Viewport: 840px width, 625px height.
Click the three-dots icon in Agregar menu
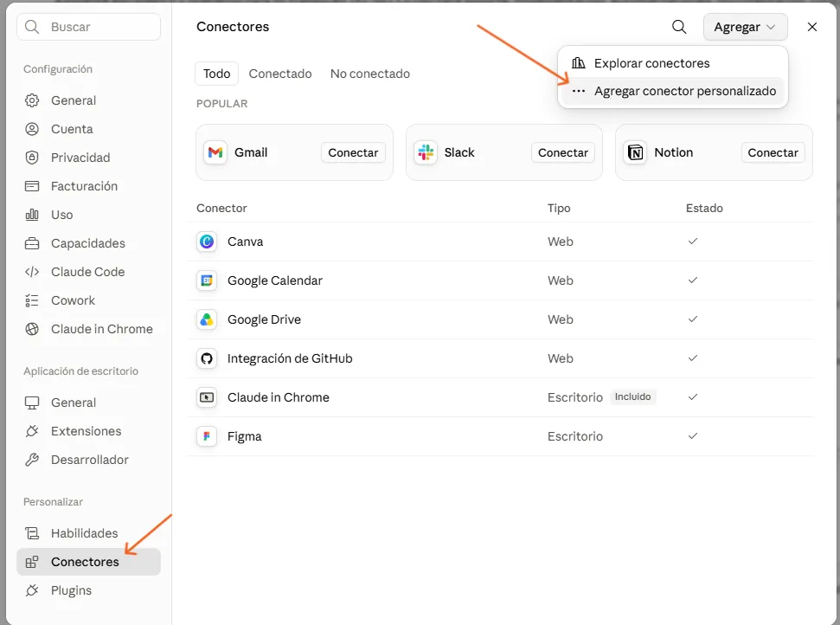578,91
